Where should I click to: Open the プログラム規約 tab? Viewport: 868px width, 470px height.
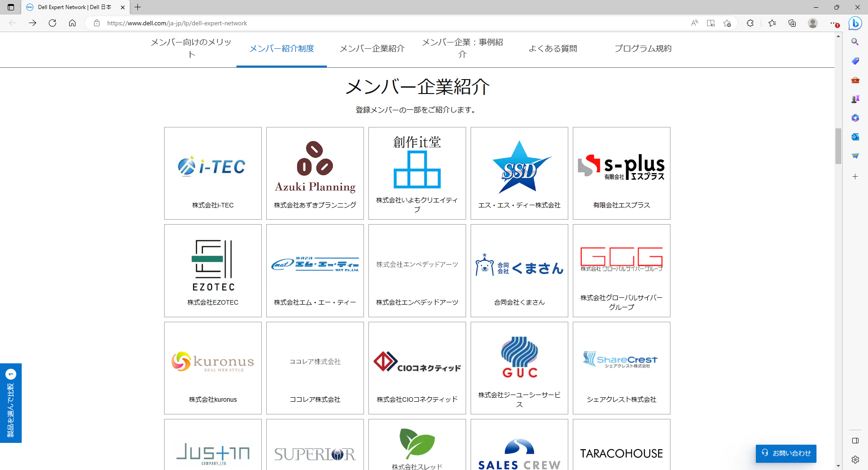click(x=642, y=48)
